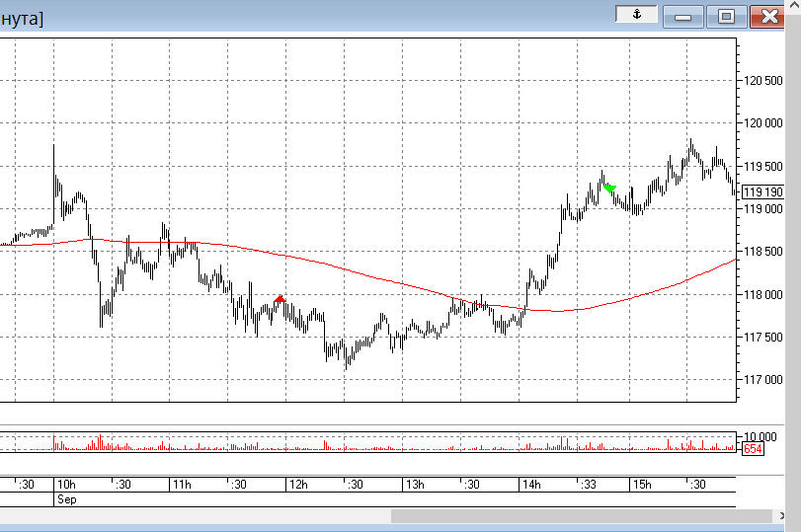Click the horizontal scrollbar thumb

582,516
